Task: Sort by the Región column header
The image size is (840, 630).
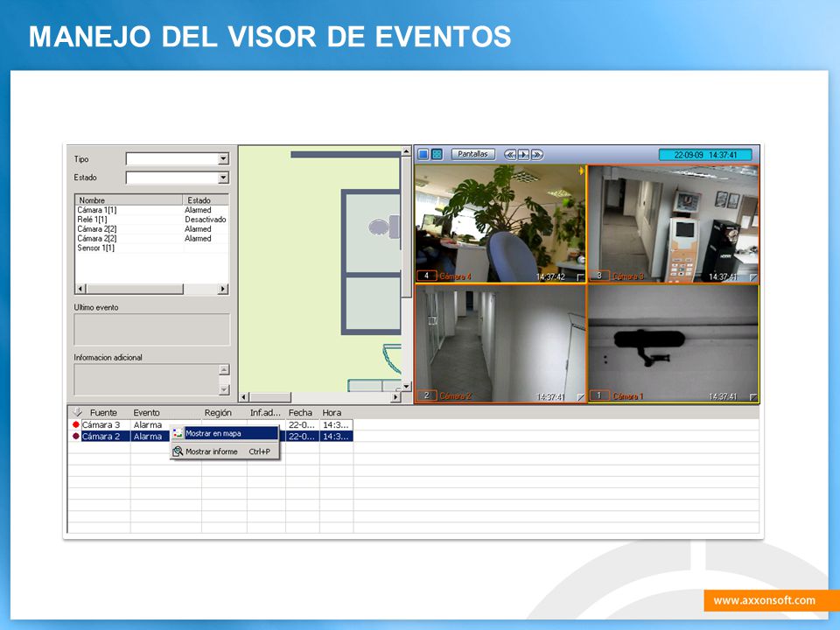Action: coord(218,412)
